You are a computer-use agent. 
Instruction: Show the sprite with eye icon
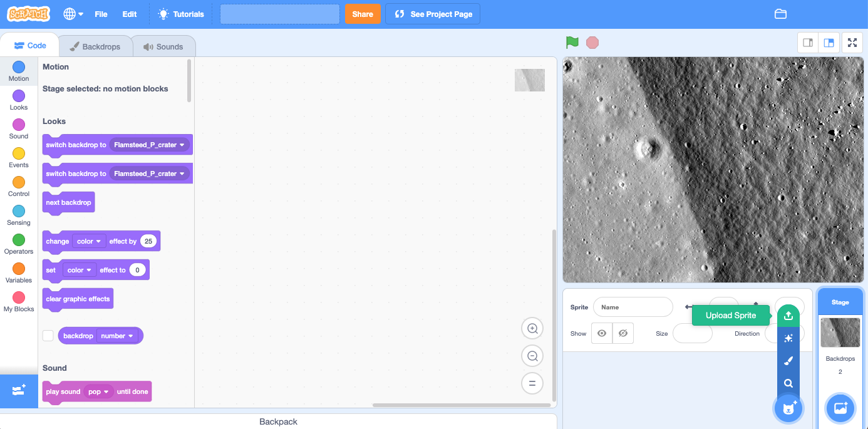[602, 333]
